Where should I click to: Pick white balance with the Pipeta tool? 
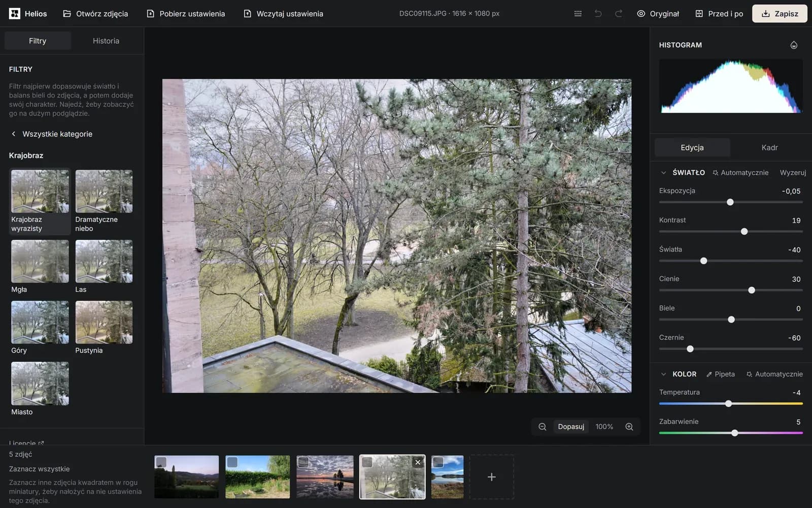point(720,374)
